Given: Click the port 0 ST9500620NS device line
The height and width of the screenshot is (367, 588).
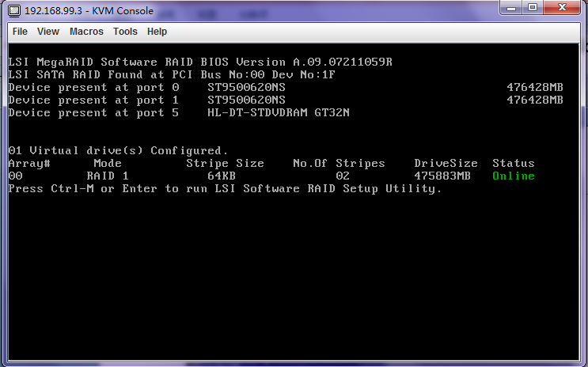Looking at the screenshot, I should (286, 87).
